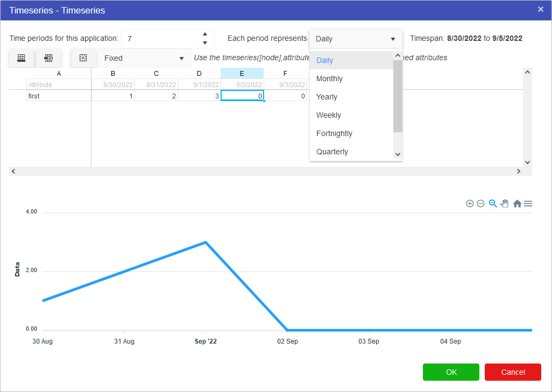The height and width of the screenshot is (392, 552).
Task: Click the delete row table icon
Action: tap(48, 58)
